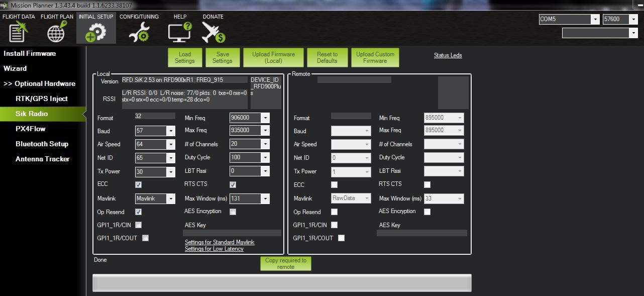
Task: Open Local Mavlink mode dropdown
Action: [155, 199]
